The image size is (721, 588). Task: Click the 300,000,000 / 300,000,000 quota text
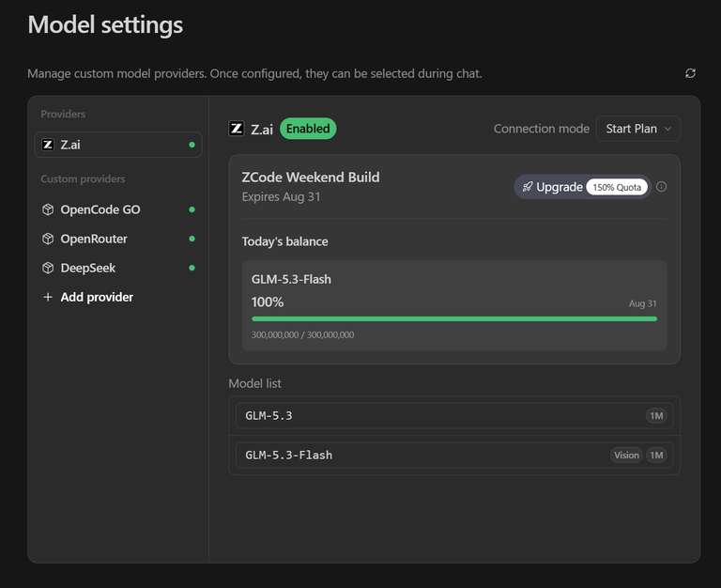point(302,335)
